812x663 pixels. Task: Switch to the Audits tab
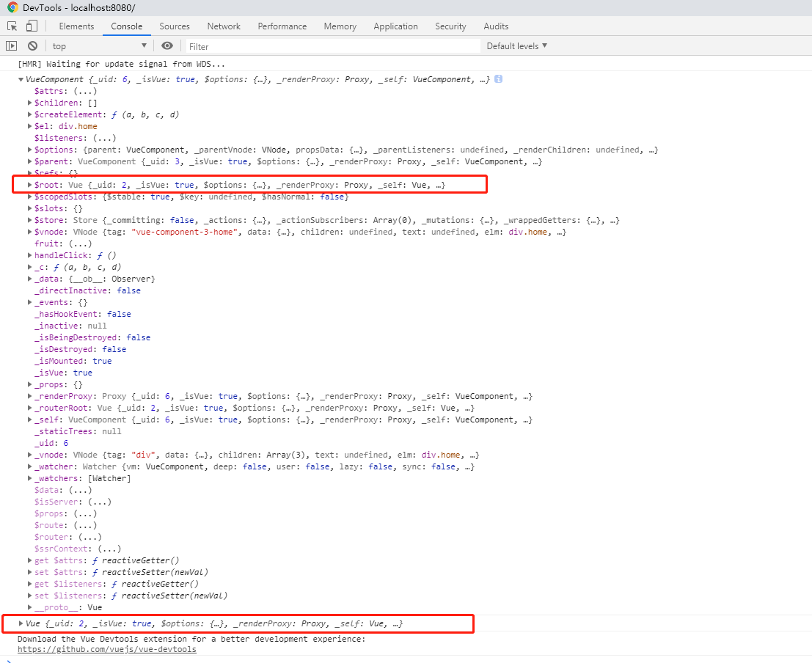coord(496,26)
